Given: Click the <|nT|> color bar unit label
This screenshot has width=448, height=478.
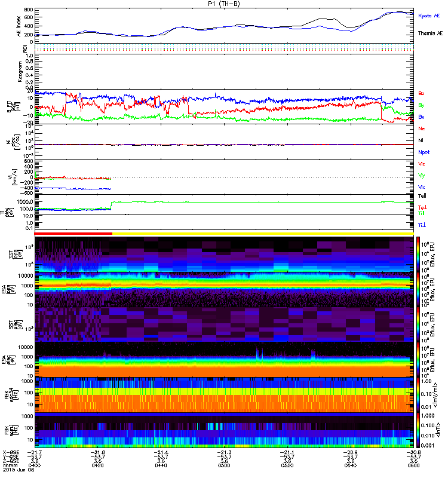Looking at the screenshot, I should tap(438, 430).
